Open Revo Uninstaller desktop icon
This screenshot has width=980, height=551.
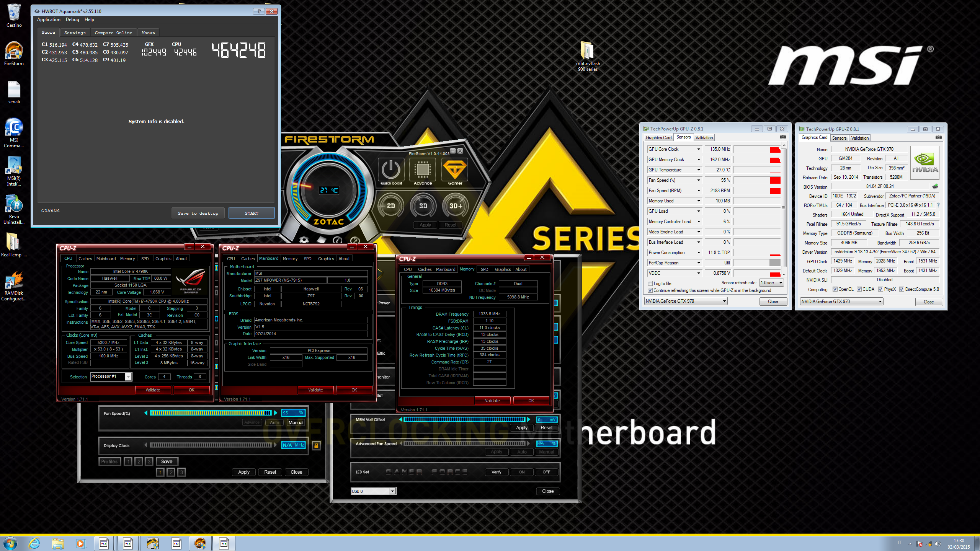pyautogui.click(x=14, y=210)
